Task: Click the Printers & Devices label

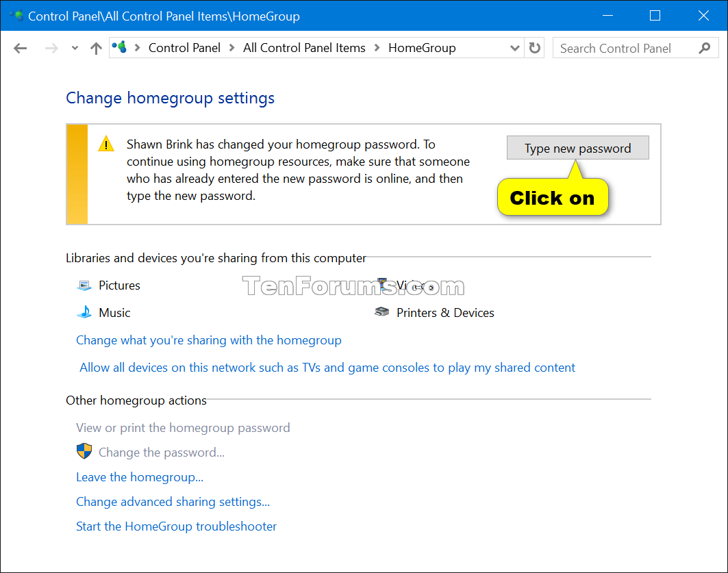Action: point(445,313)
